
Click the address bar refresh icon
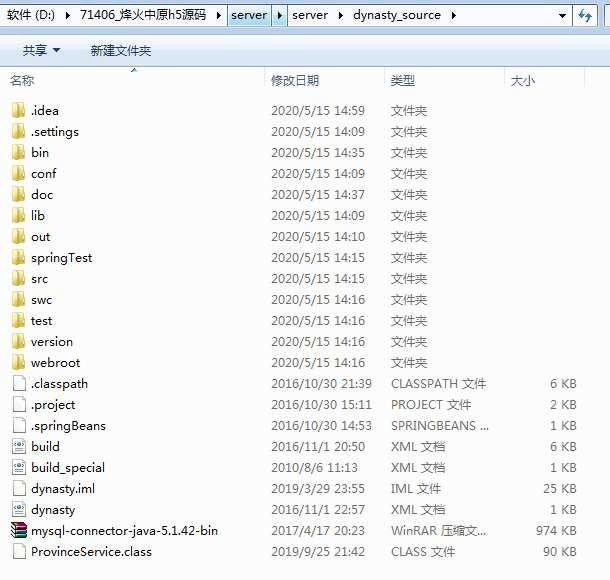(585, 16)
